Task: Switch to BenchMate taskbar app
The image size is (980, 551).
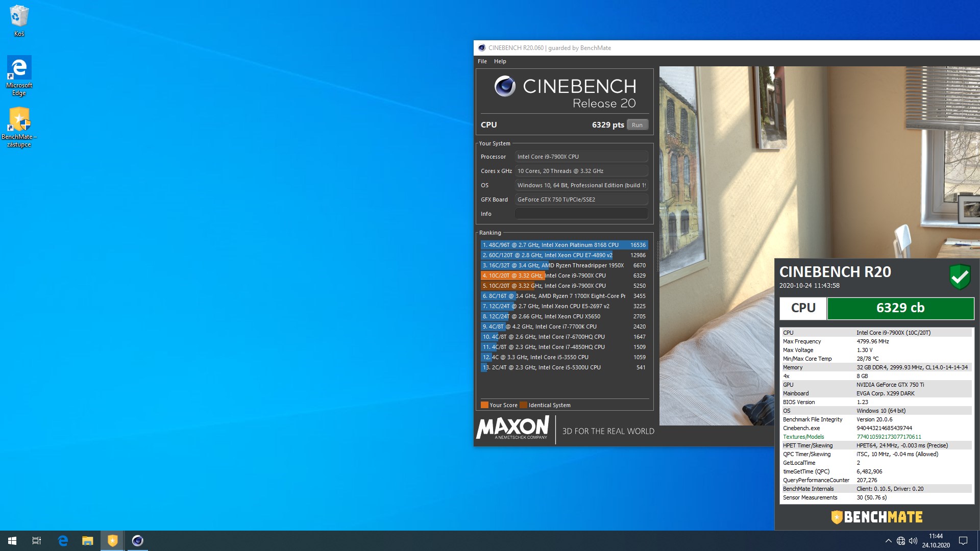Action: 112,541
